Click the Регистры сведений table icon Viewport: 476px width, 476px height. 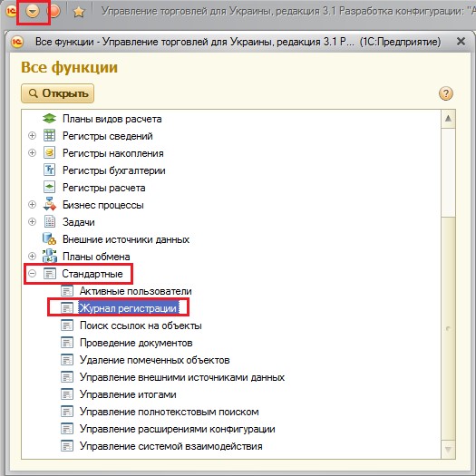coord(49,136)
